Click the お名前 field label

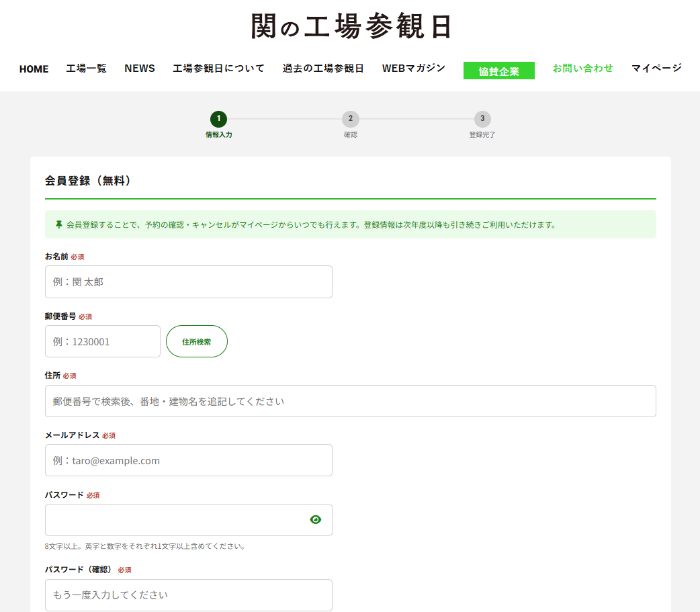[x=56, y=256]
